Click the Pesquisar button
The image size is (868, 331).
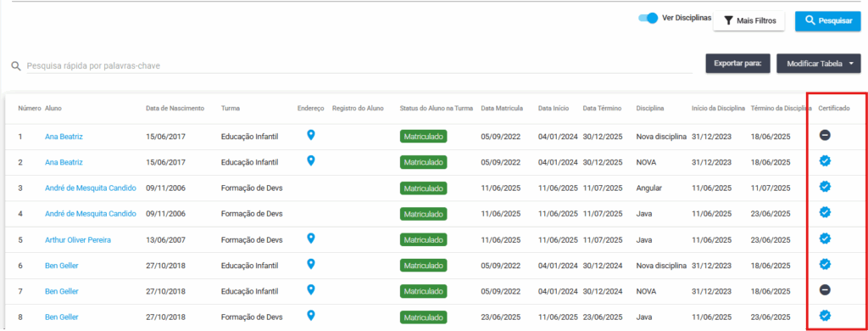point(828,20)
